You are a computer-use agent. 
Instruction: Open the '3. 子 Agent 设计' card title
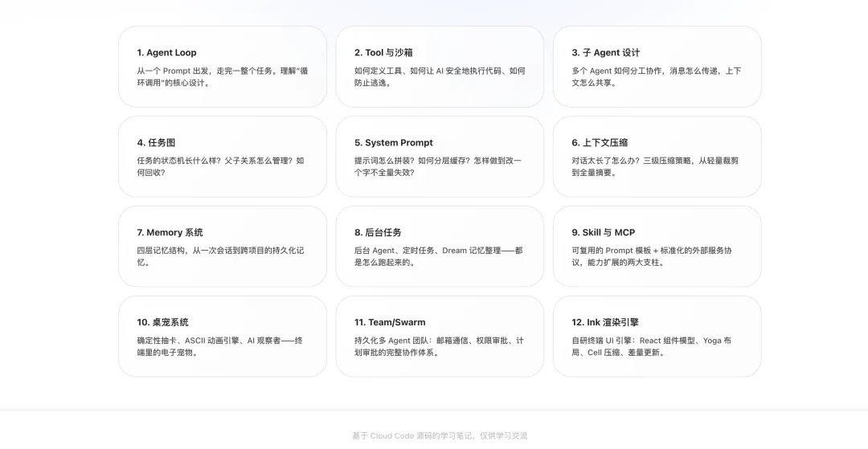tap(606, 52)
